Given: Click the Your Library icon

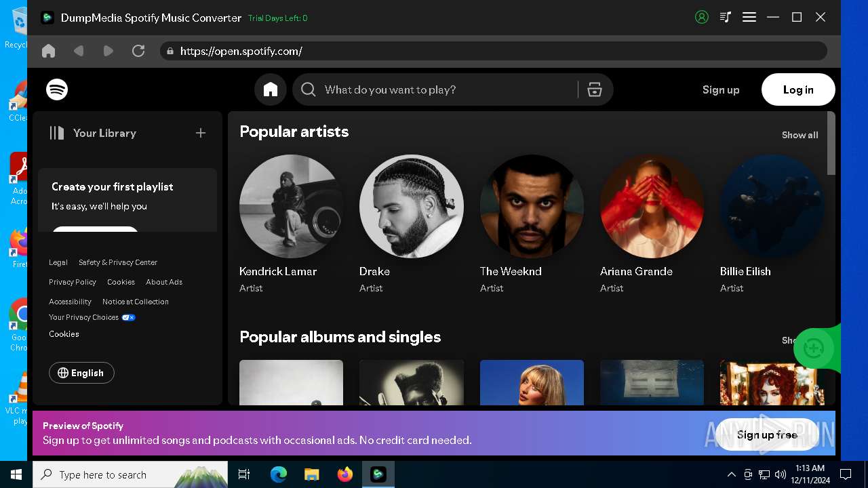Looking at the screenshot, I should pyautogui.click(x=57, y=133).
